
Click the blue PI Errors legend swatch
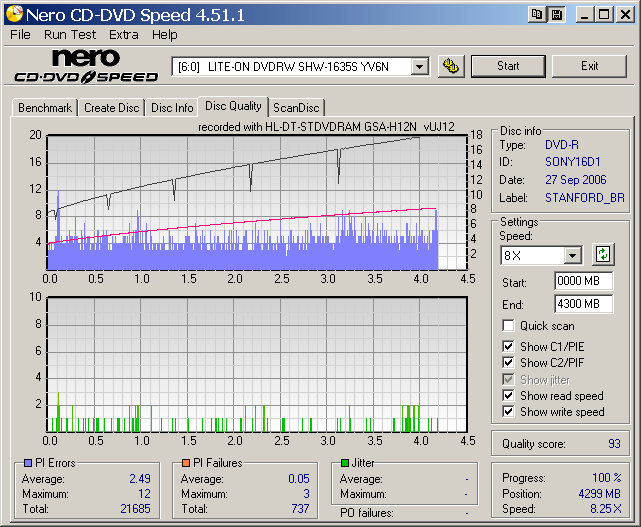(28, 463)
